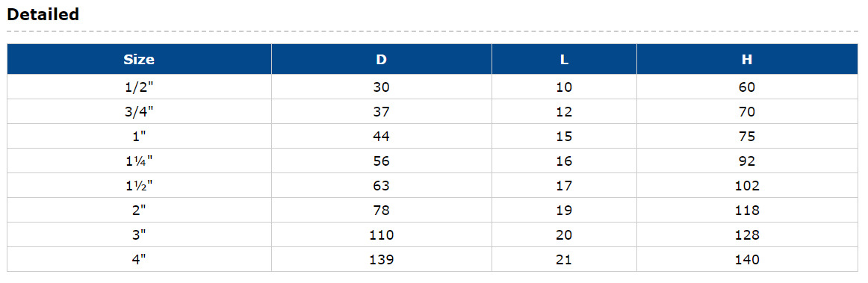868x283 pixels.
Task: Select D value 30 cell
Action: click(382, 87)
